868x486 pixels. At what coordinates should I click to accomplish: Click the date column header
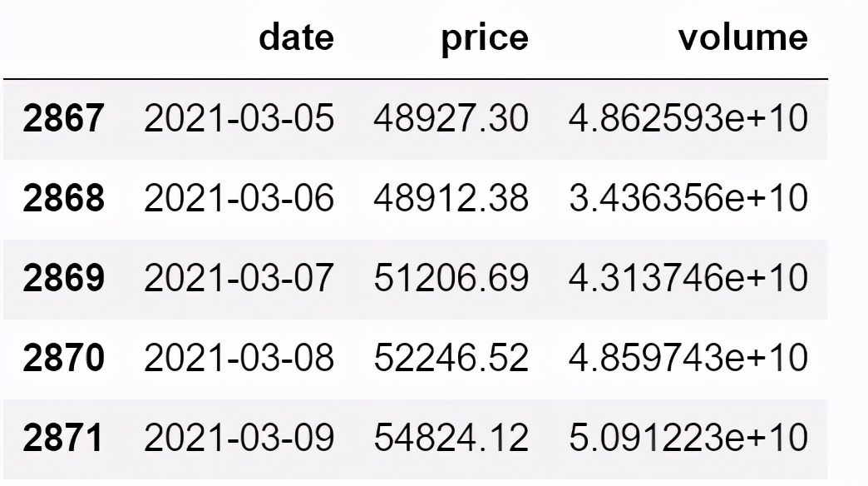(x=296, y=37)
